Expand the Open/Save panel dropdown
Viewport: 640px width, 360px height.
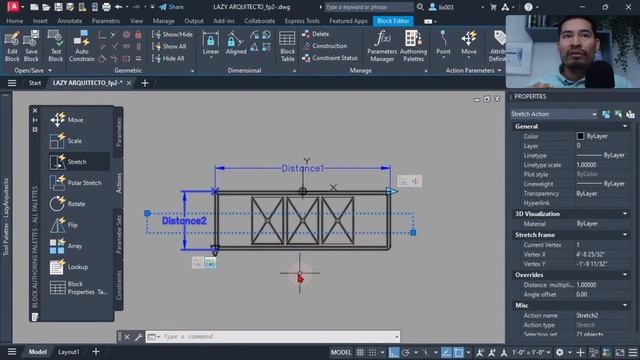tap(50, 71)
